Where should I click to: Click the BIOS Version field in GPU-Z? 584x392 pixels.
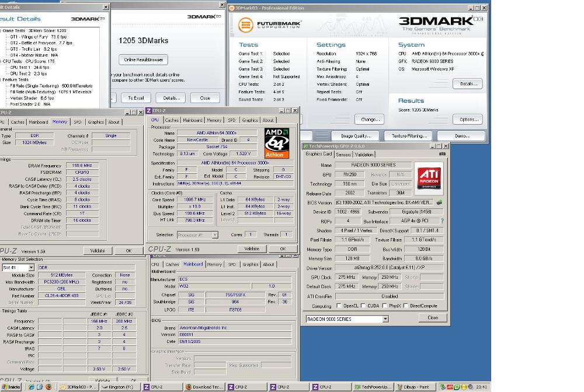384,202
